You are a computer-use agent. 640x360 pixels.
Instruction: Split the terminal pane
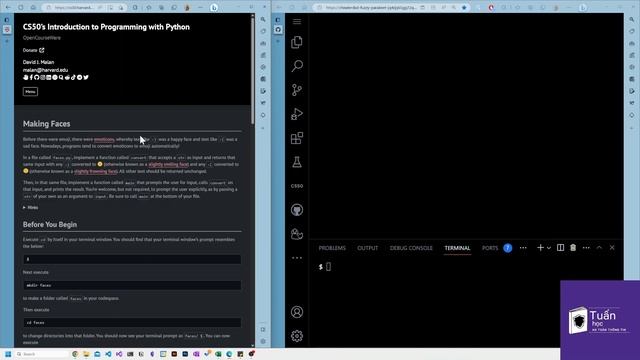click(x=560, y=248)
